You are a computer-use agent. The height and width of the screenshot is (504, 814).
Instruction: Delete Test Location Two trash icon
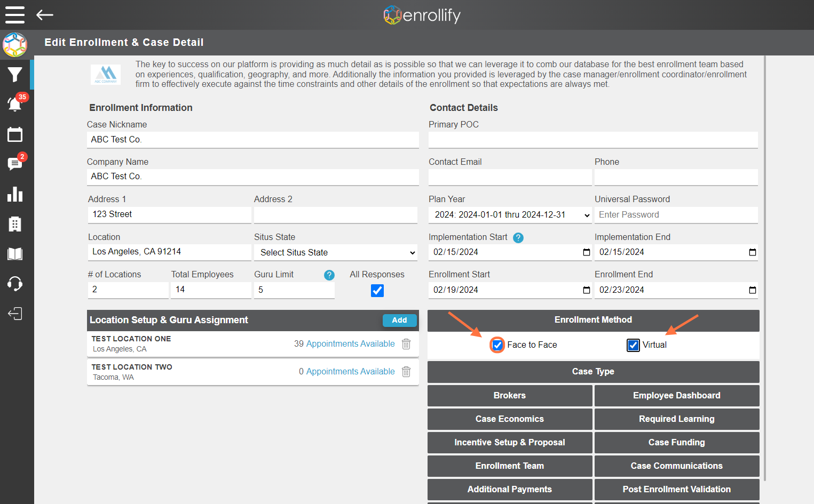pos(406,372)
